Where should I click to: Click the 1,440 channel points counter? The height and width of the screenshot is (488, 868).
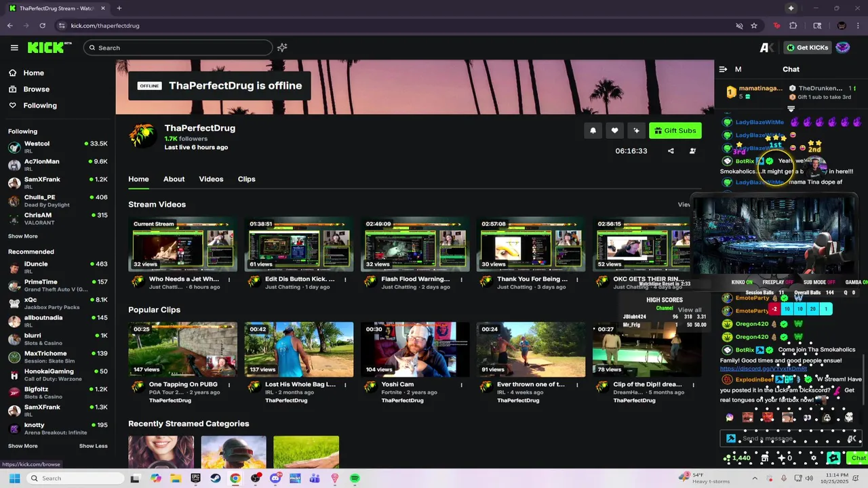(737, 458)
